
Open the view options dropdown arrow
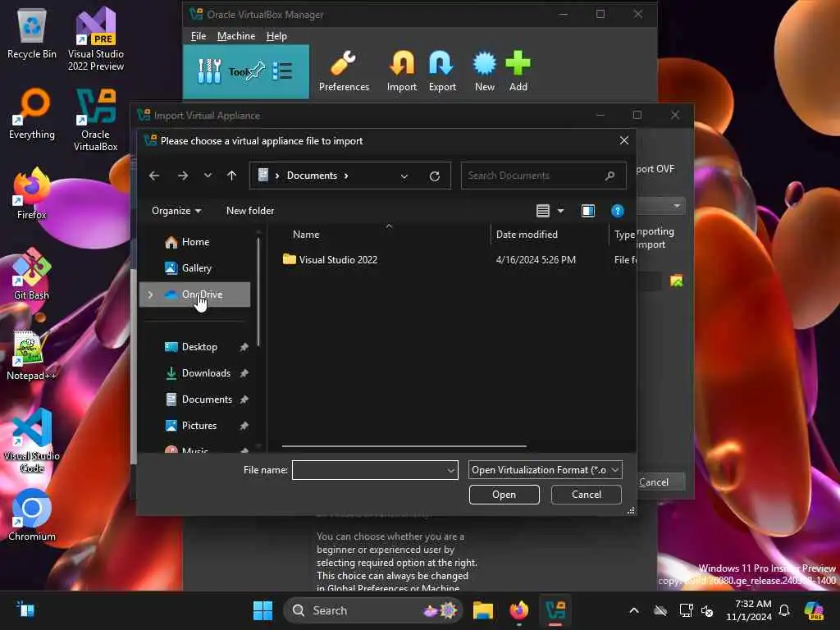point(560,211)
